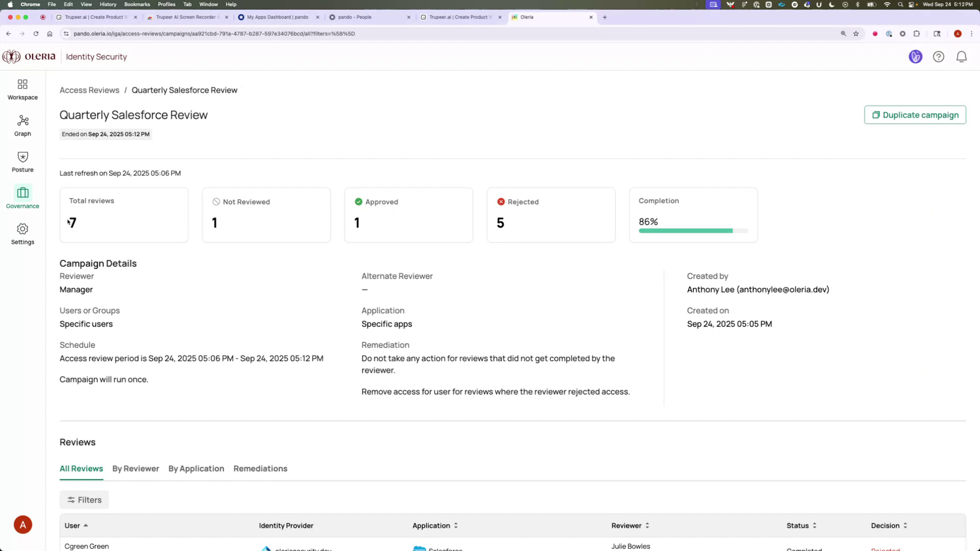980x551 pixels.
Task: Open the Remediations tab
Action: click(260, 468)
